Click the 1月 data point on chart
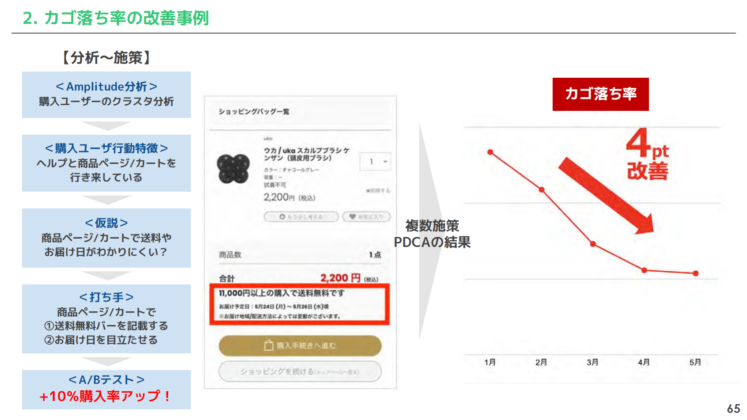Screen dimensions: 747x420 [x=490, y=152]
